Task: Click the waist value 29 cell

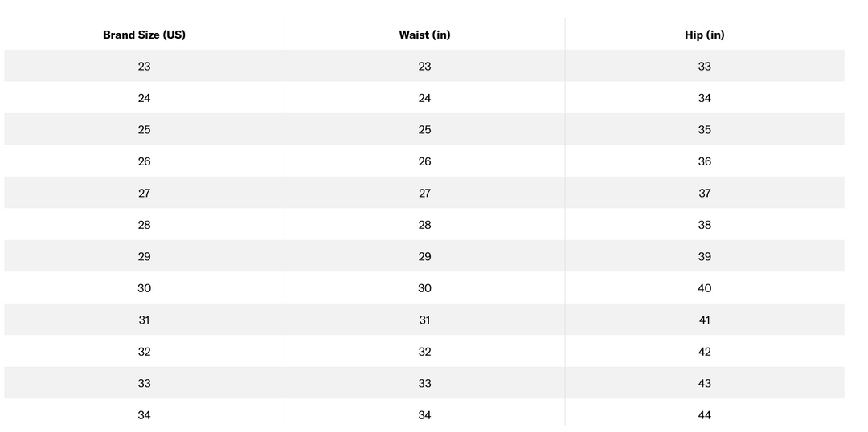Action: [424, 257]
